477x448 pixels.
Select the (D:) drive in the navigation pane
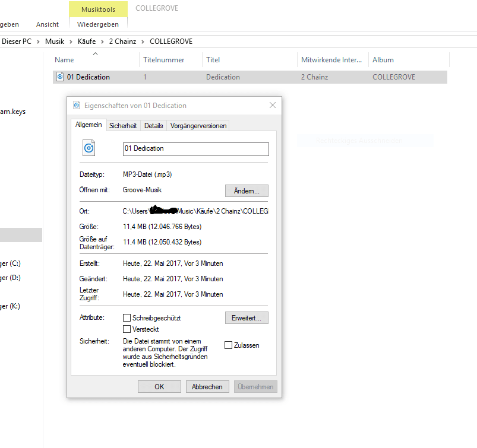pyautogui.click(x=10, y=278)
